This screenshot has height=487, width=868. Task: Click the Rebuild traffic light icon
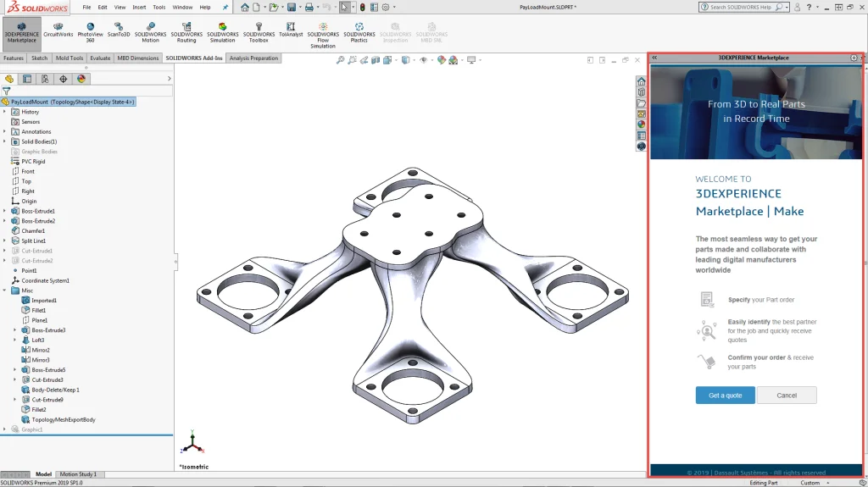(x=362, y=7)
